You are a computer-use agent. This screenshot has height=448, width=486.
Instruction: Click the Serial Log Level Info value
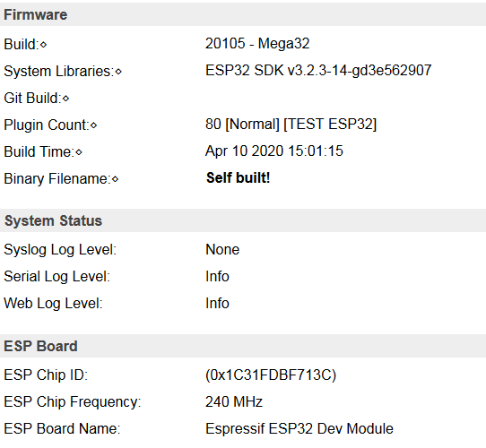click(217, 276)
